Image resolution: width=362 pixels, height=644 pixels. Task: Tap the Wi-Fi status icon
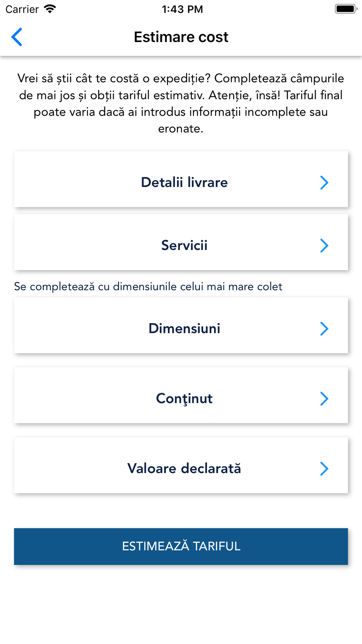(50, 9)
